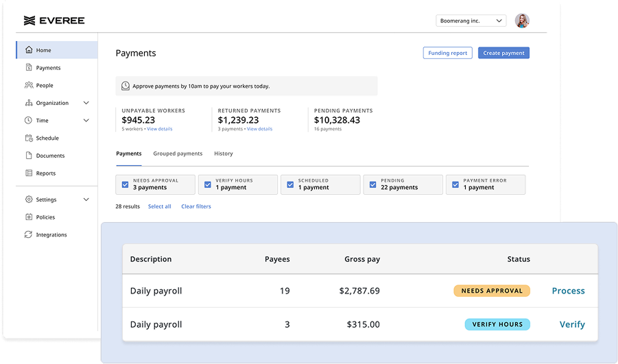Click the Reports icon in sidebar
The image size is (618, 364).
coord(29,173)
